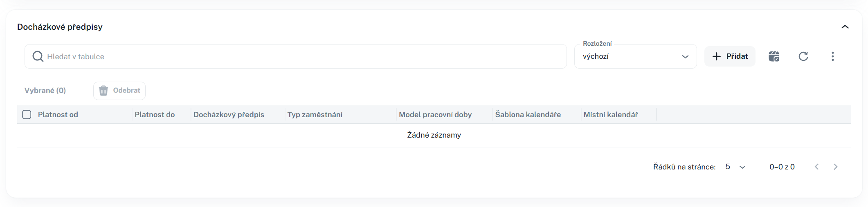
Task: Collapse the Docházkové předpisy section
Action: pos(845,27)
